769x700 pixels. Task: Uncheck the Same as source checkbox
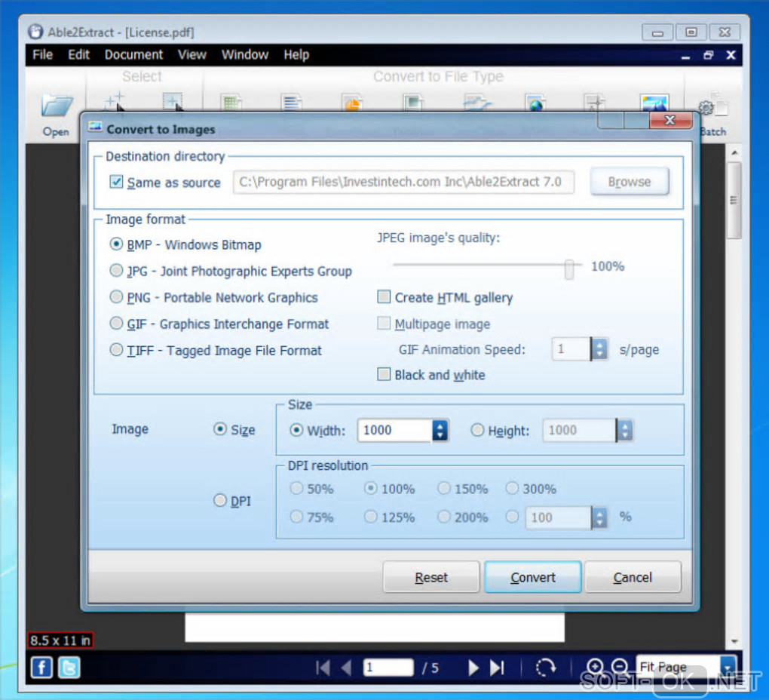tap(116, 182)
